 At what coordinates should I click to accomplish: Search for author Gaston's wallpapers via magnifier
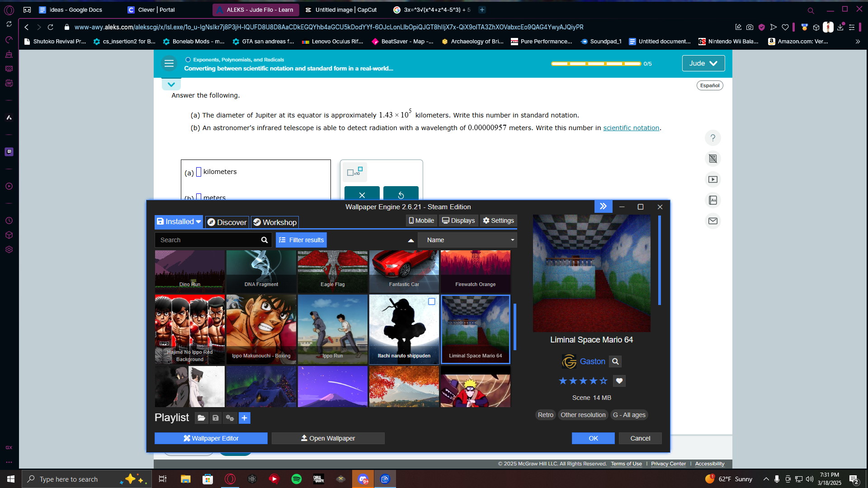pos(615,361)
